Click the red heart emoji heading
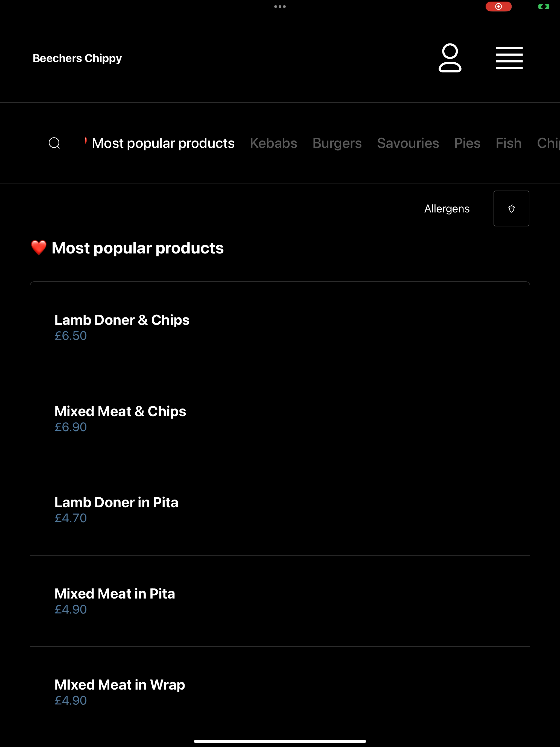The height and width of the screenshot is (747, 560). point(39,248)
